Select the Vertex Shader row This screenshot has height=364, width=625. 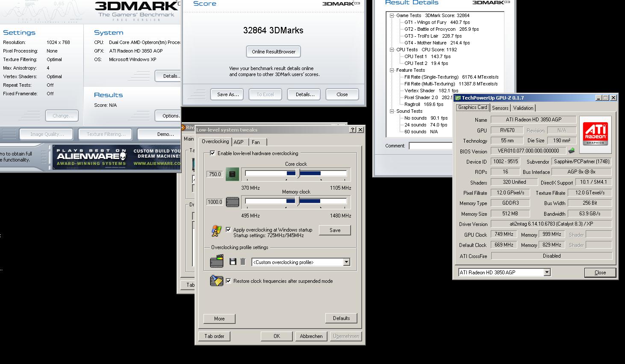(x=431, y=91)
